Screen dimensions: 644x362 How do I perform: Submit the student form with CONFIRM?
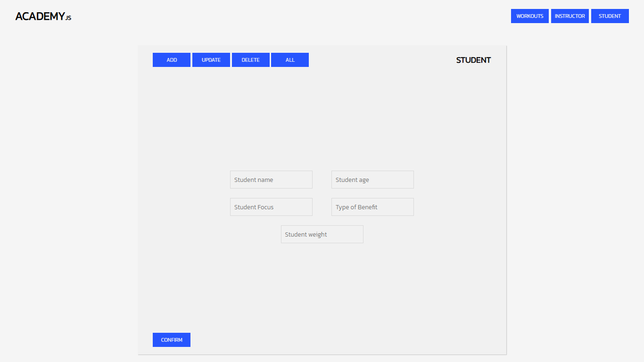[x=172, y=340]
